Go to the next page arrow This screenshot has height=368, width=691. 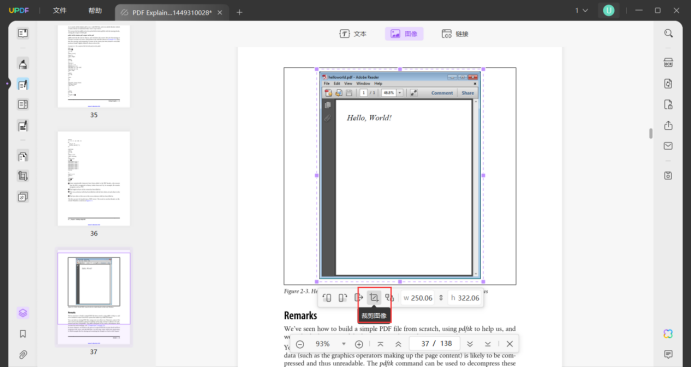470,344
